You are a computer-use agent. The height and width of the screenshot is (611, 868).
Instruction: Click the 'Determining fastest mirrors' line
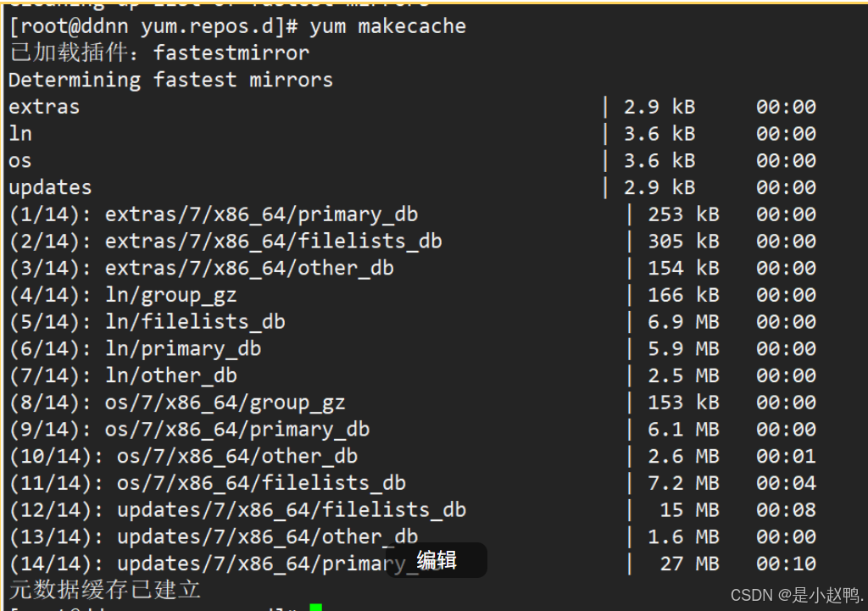[170, 81]
